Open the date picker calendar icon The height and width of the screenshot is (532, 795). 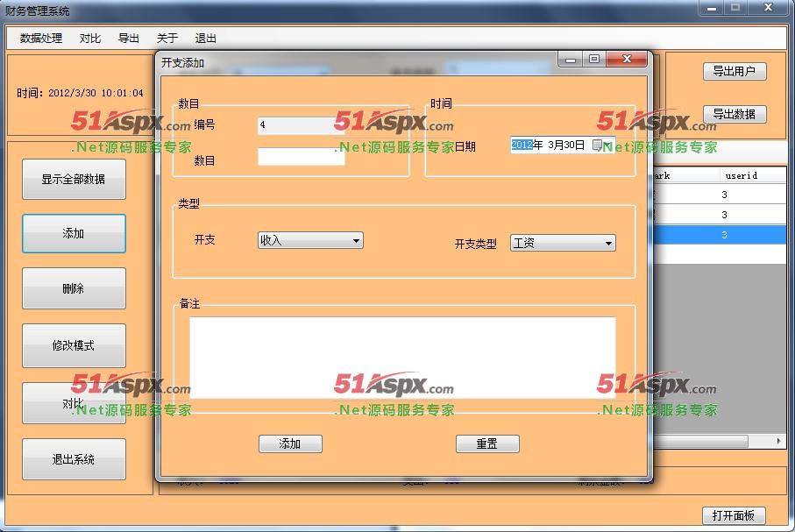tap(599, 145)
